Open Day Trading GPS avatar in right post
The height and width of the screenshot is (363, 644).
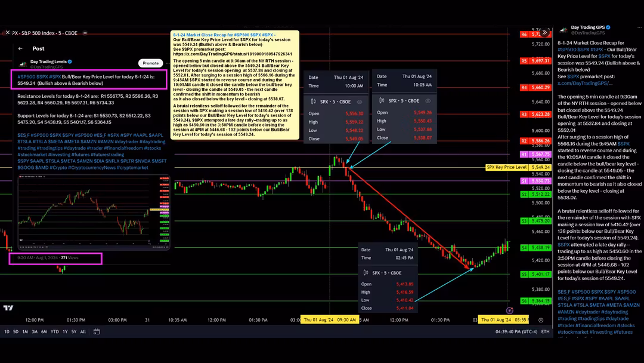click(x=563, y=30)
